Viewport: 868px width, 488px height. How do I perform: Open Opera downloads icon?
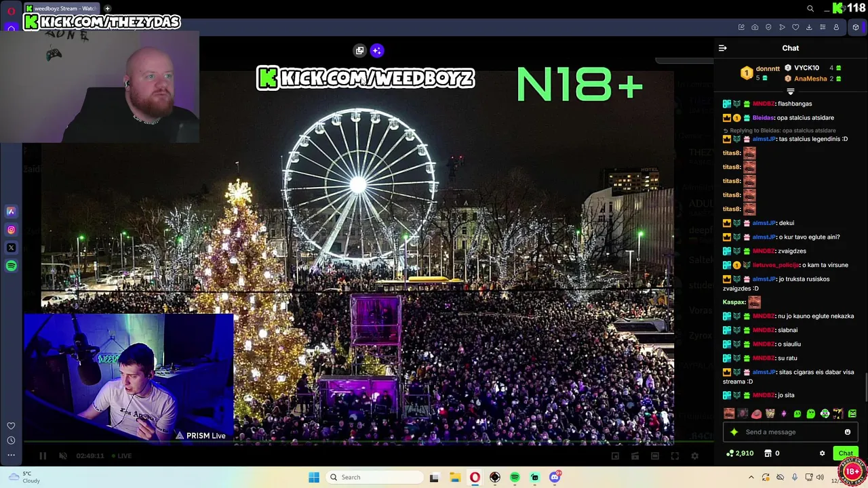[x=809, y=27]
